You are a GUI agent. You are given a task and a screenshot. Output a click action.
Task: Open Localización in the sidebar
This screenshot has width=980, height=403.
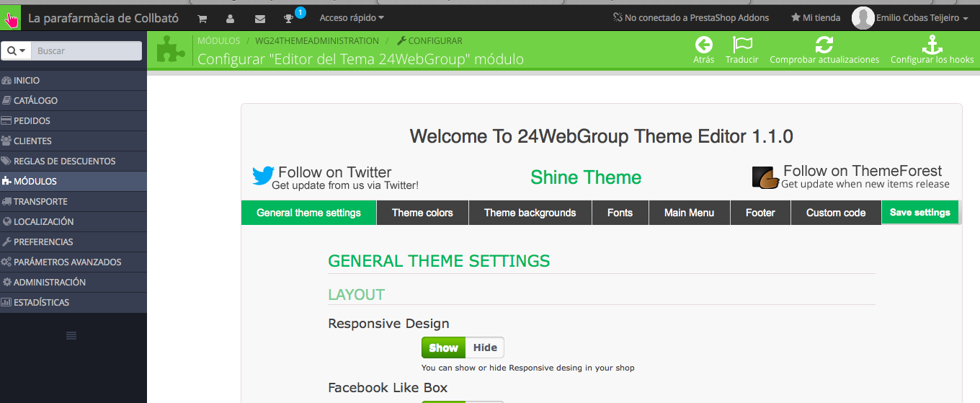tap(73, 222)
